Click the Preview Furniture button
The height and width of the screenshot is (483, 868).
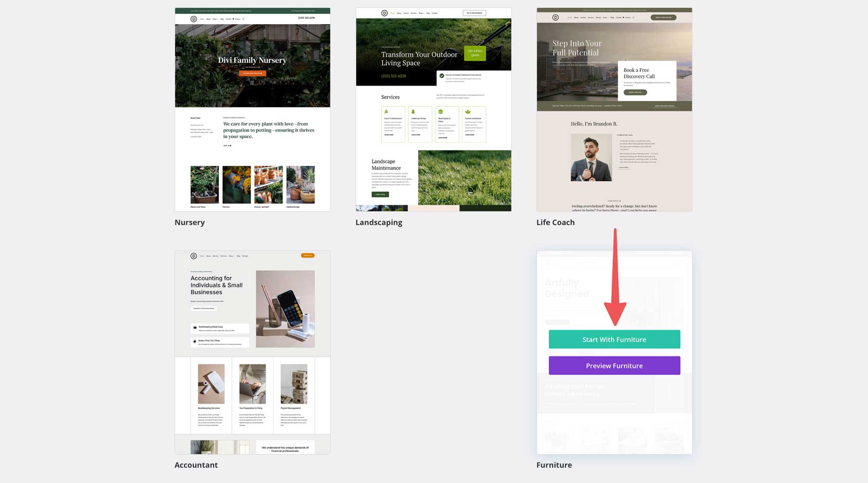coord(614,365)
